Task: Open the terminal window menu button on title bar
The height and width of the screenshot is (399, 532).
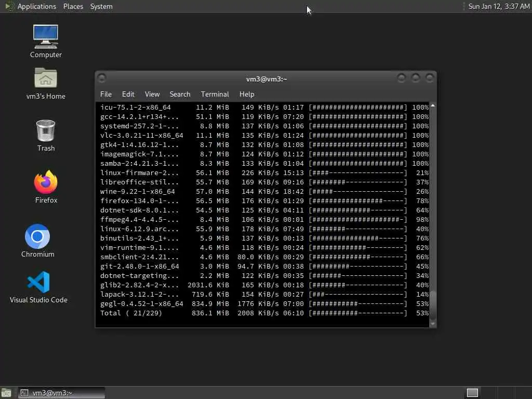Action: (102, 78)
